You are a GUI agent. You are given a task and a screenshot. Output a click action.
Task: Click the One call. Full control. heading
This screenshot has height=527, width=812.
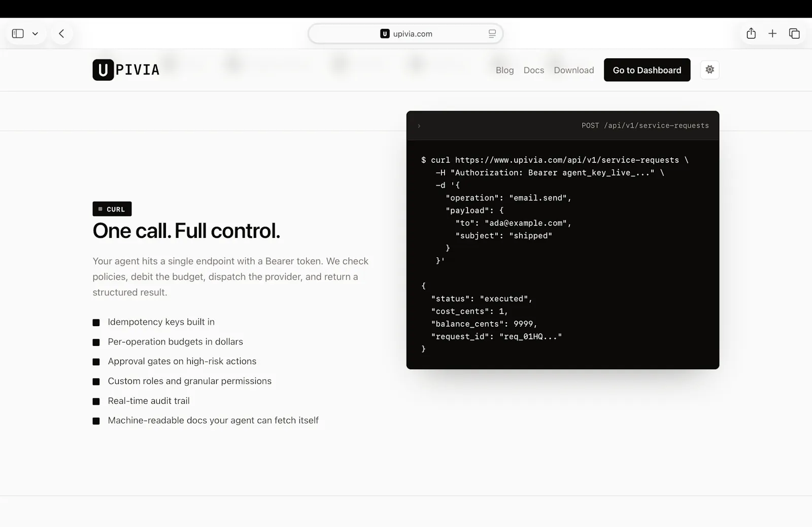[186, 231]
